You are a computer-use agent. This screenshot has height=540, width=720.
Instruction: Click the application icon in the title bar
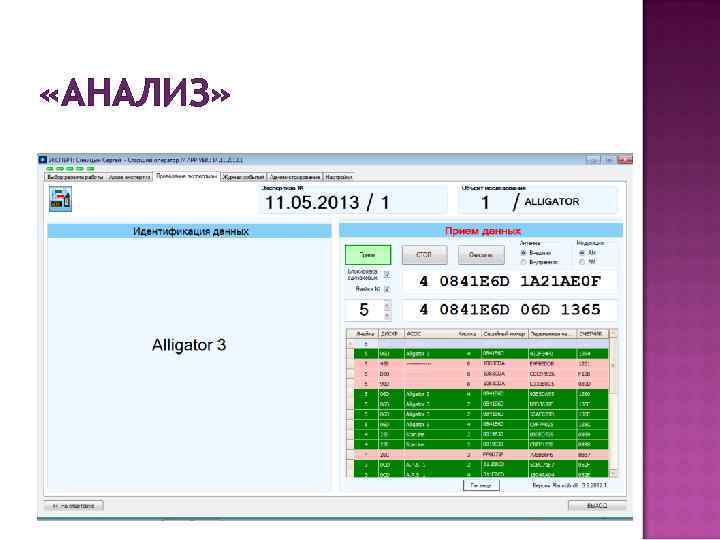43,160
